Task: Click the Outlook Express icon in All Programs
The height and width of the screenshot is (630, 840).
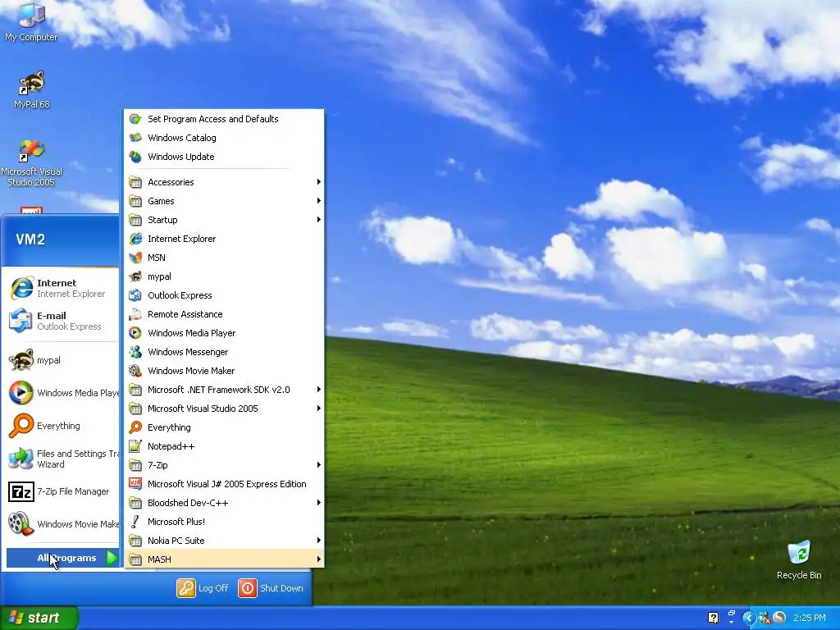Action: tap(135, 295)
